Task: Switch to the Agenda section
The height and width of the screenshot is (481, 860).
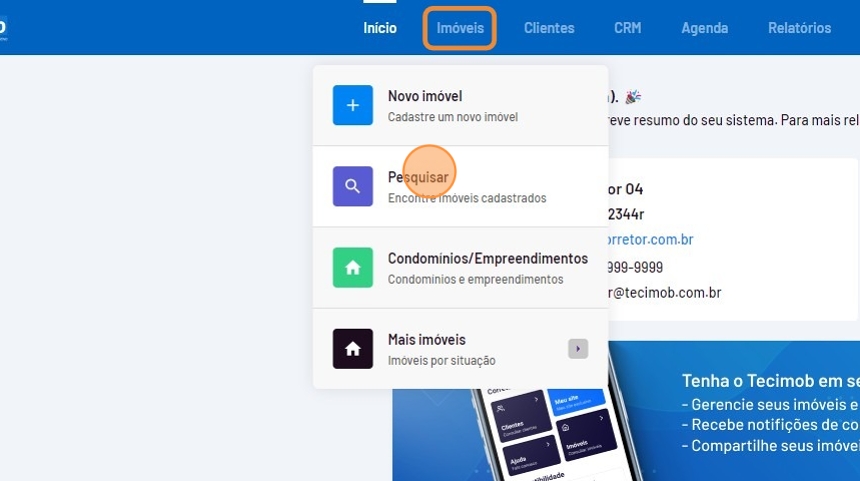Action: [705, 28]
